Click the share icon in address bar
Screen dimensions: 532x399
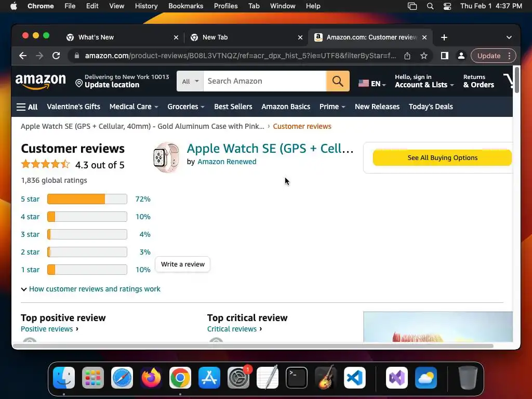point(407,56)
